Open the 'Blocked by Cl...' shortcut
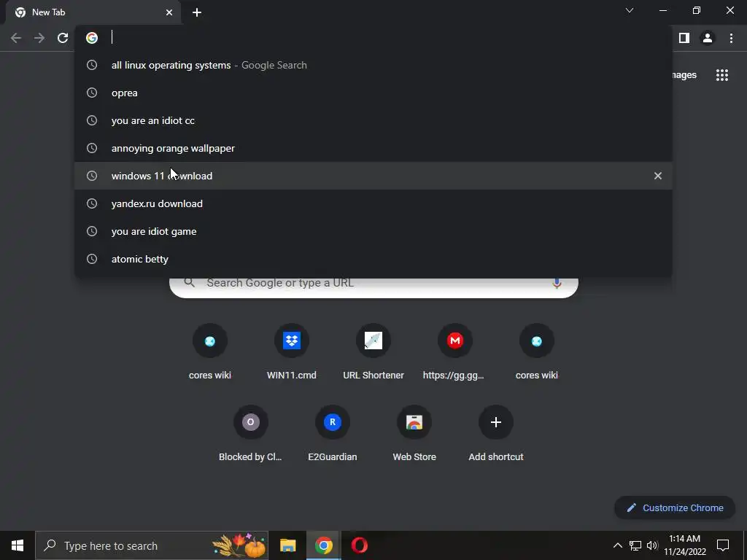This screenshot has width=747, height=560. [251, 434]
